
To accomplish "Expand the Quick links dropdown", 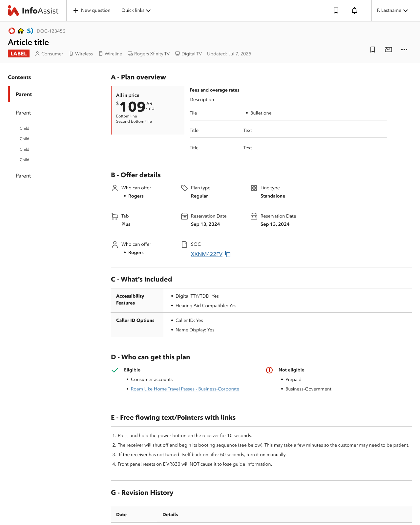I will tap(136, 10).
